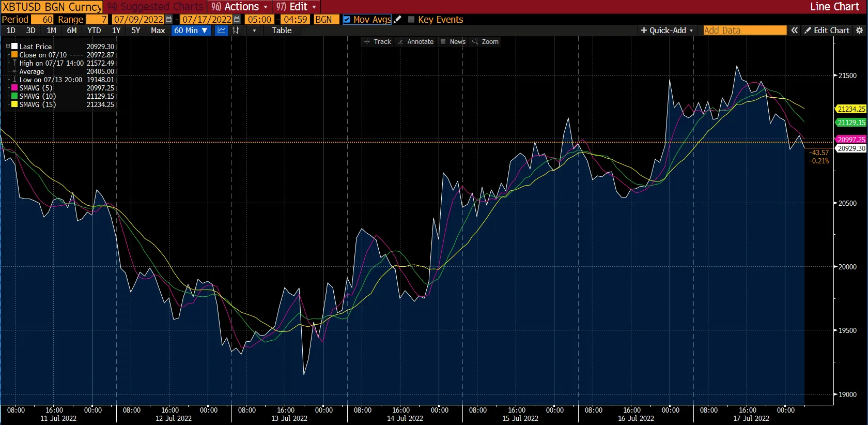Select the Max range tab
Viewport: 868px width, 425px height.
coord(158,31)
